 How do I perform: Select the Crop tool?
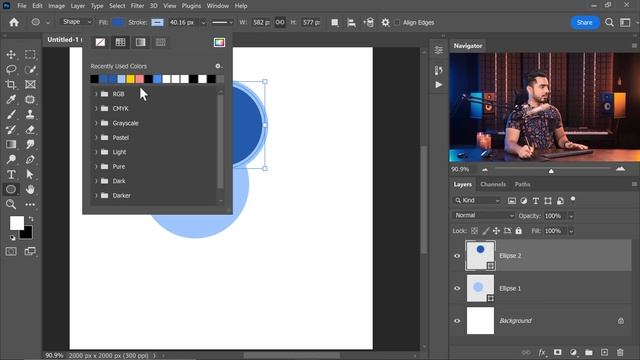coord(11,84)
